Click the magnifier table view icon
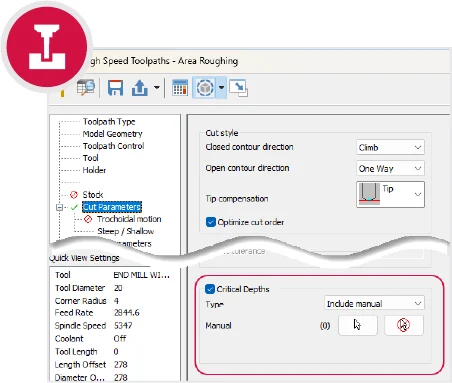452x383 pixels. 86,87
